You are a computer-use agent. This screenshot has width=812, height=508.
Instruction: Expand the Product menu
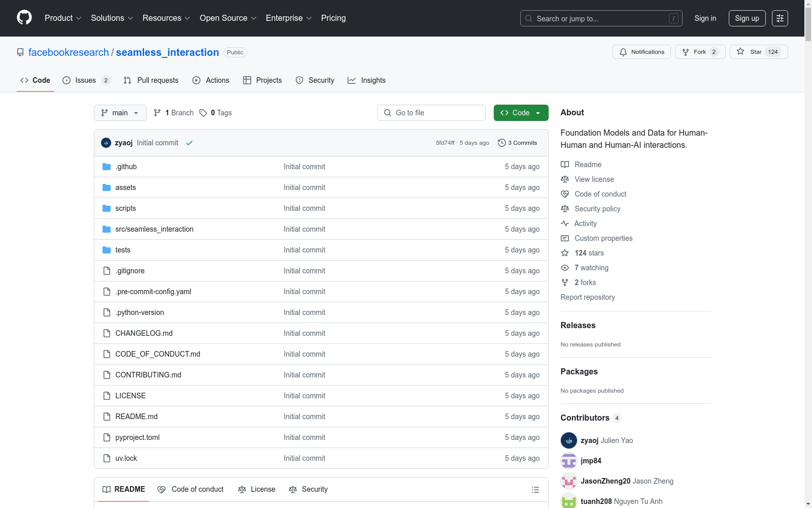point(63,18)
